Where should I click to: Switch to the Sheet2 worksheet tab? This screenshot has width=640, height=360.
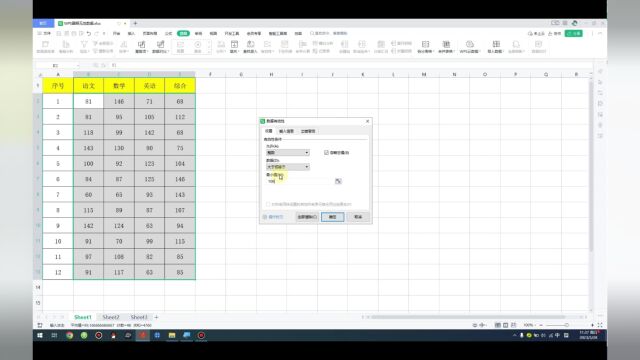click(x=111, y=317)
